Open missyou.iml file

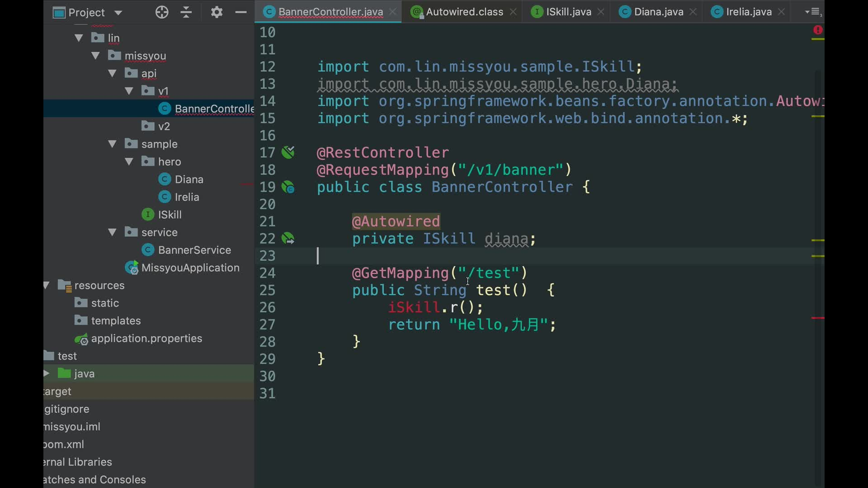72,427
